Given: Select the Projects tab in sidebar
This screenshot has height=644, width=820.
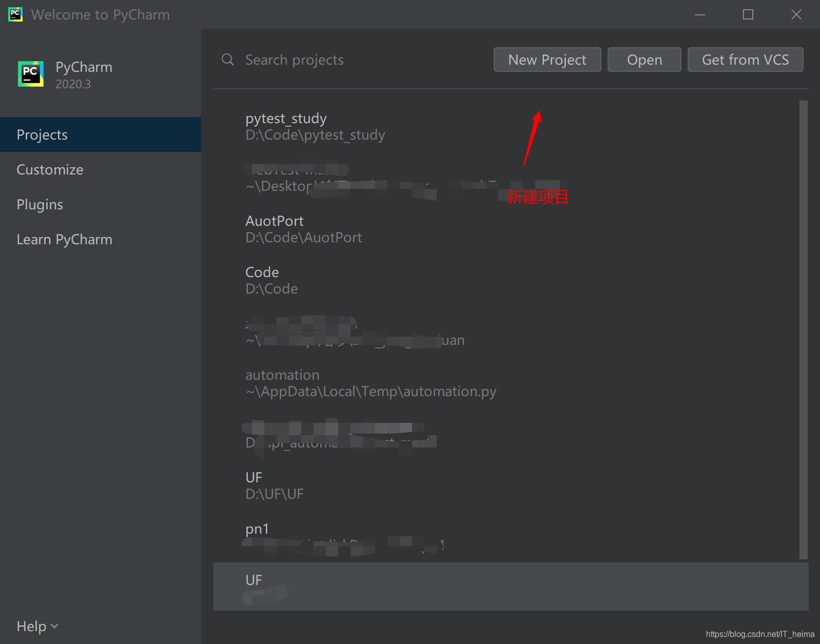Looking at the screenshot, I should click(x=101, y=134).
